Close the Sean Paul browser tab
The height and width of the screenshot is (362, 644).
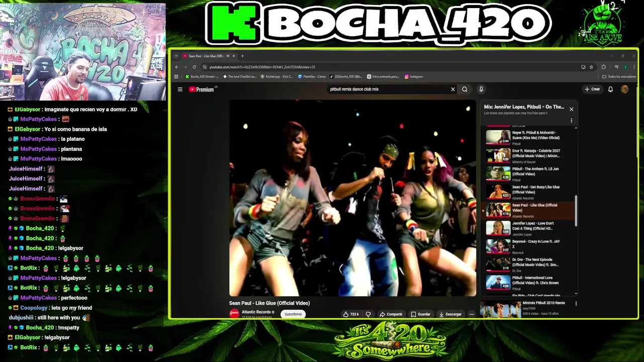[233, 56]
